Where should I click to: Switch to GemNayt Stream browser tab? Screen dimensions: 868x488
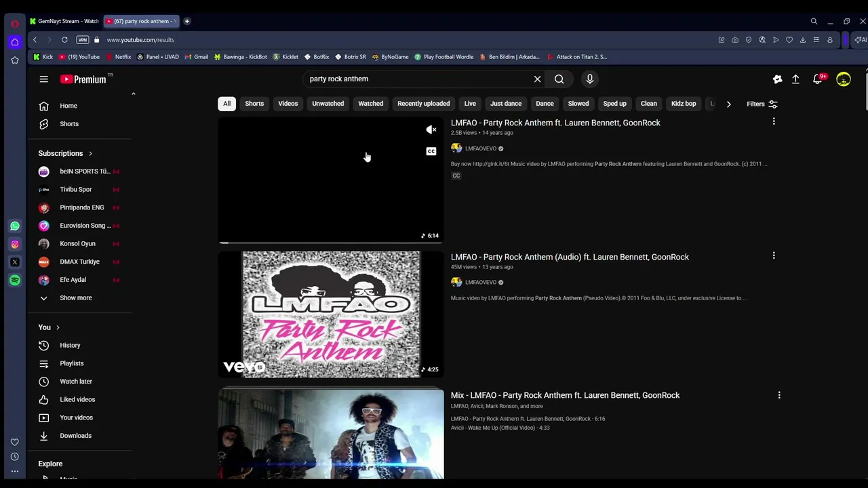click(64, 21)
